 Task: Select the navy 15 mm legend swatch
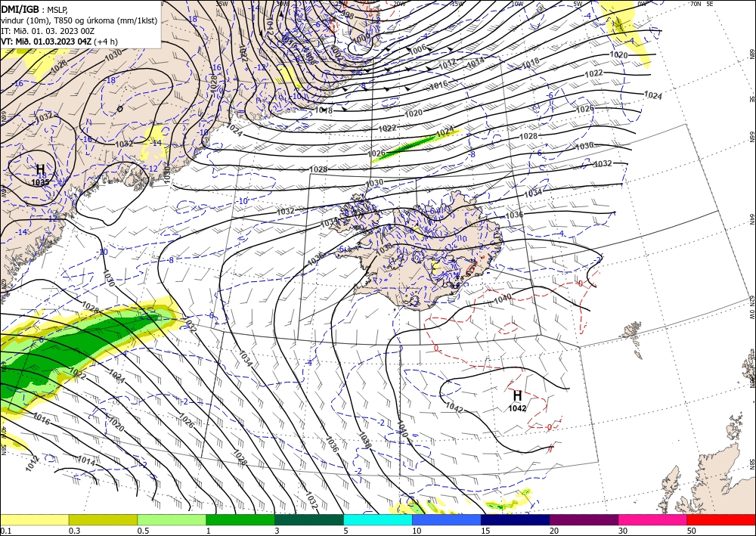click(515, 519)
